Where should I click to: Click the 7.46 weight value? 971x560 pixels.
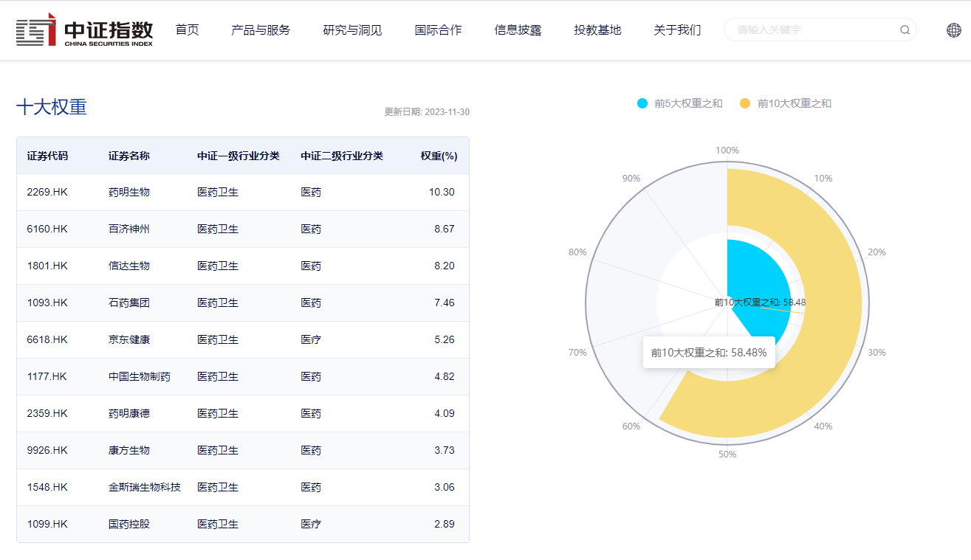click(445, 303)
